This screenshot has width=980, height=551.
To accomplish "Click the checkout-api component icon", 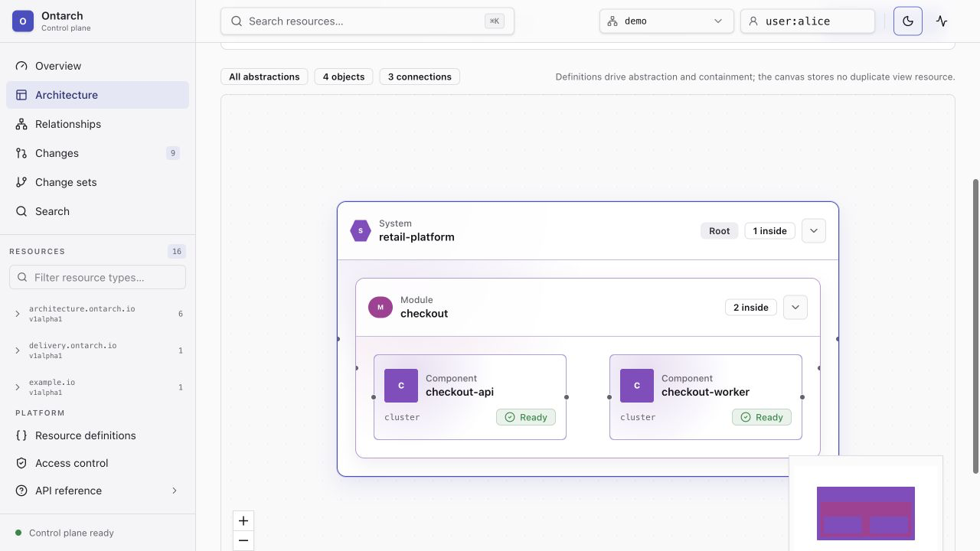I will [401, 386].
